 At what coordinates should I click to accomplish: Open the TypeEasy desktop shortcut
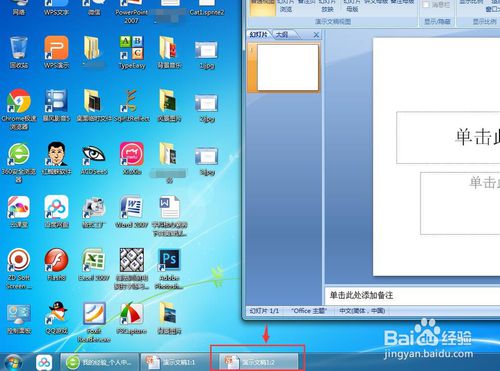point(132,52)
